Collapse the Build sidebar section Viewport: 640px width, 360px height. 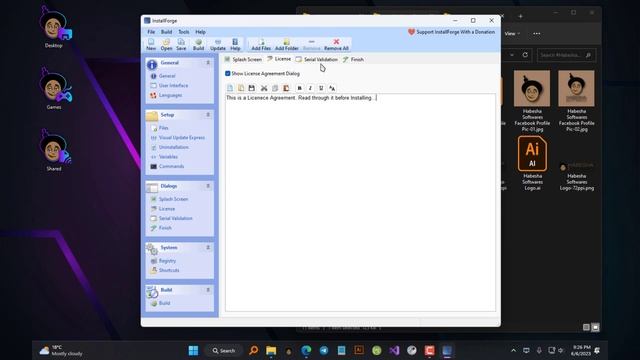[x=208, y=290]
